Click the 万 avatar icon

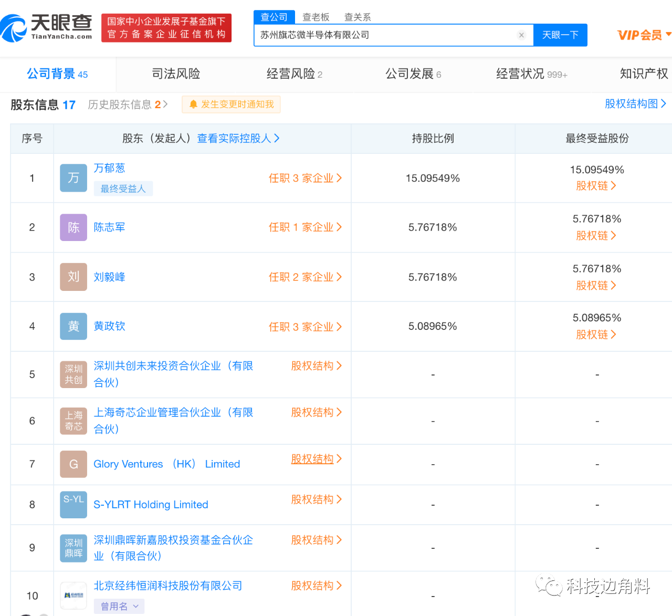pos(73,178)
